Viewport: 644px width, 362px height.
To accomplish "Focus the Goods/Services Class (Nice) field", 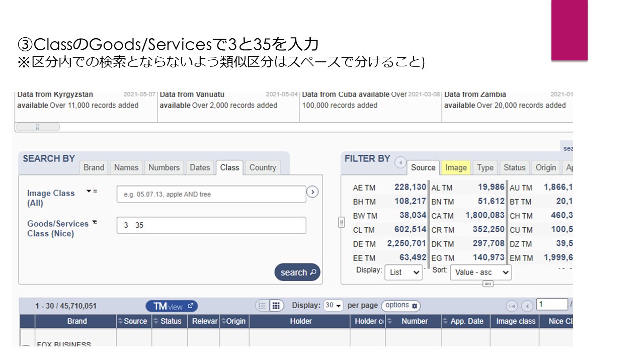I will [x=211, y=225].
